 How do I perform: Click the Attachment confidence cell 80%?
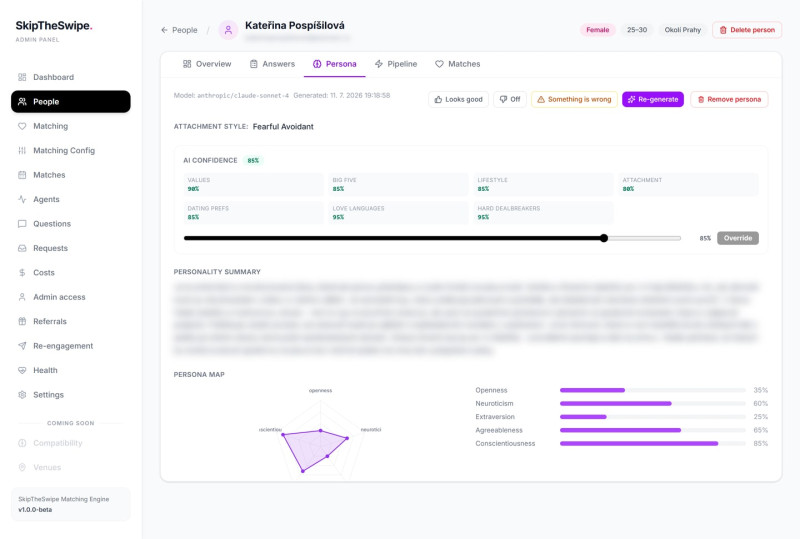click(688, 184)
